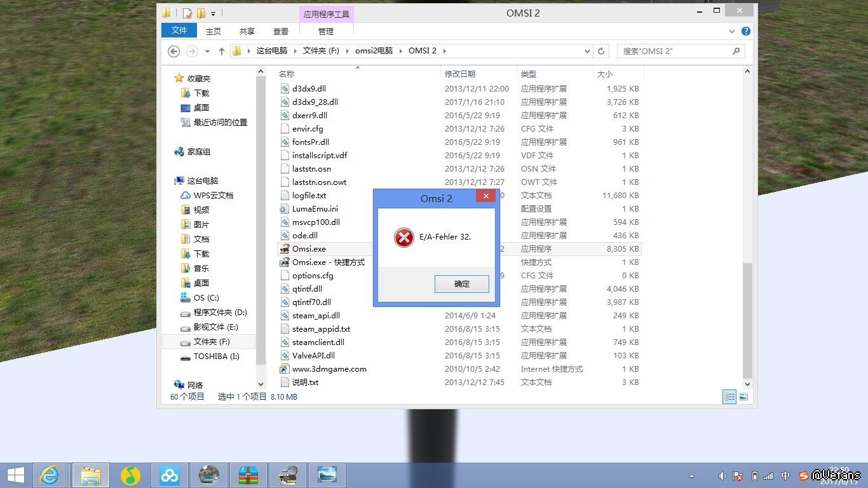Show hidden tray icons arrow
Image resolution: width=868 pixels, height=488 pixels.
click(x=692, y=476)
